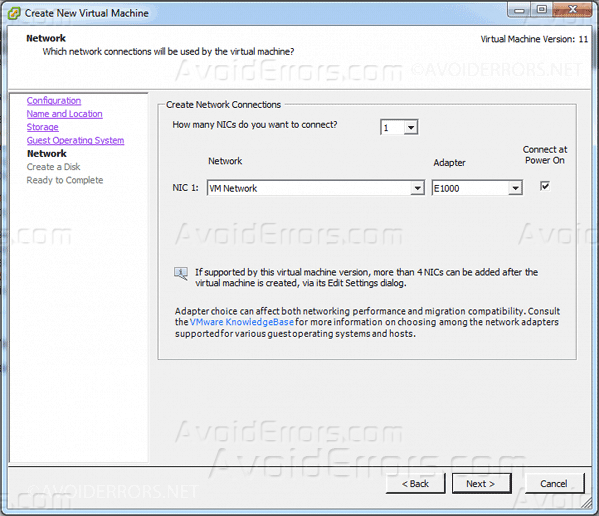Click the window resize grip corner
599x516 pixels.
(x=586, y=504)
